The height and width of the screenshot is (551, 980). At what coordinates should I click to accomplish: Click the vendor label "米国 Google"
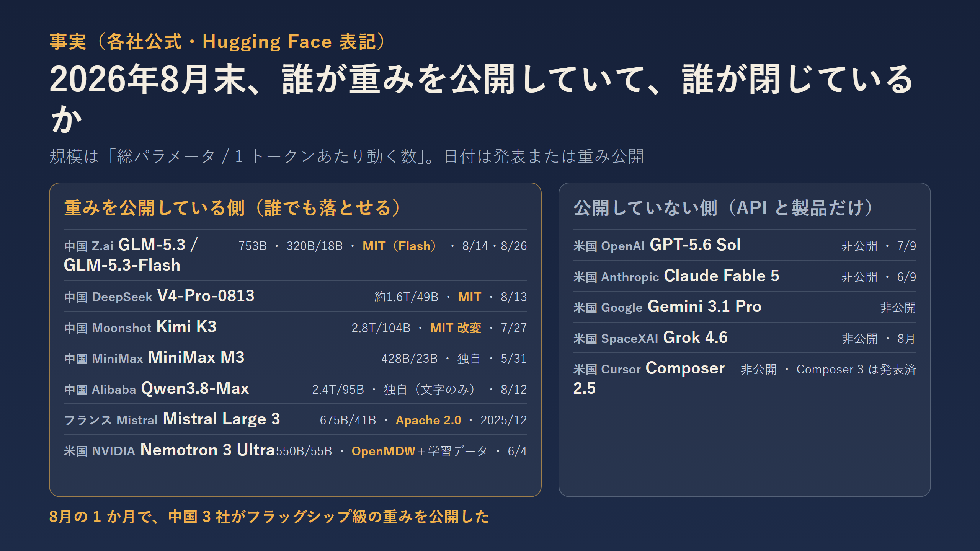[x=608, y=308]
